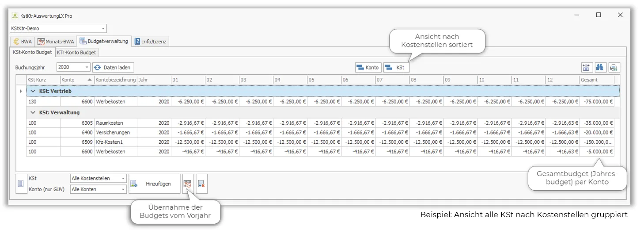Open the Alle Konten dropdown

click(x=122, y=189)
